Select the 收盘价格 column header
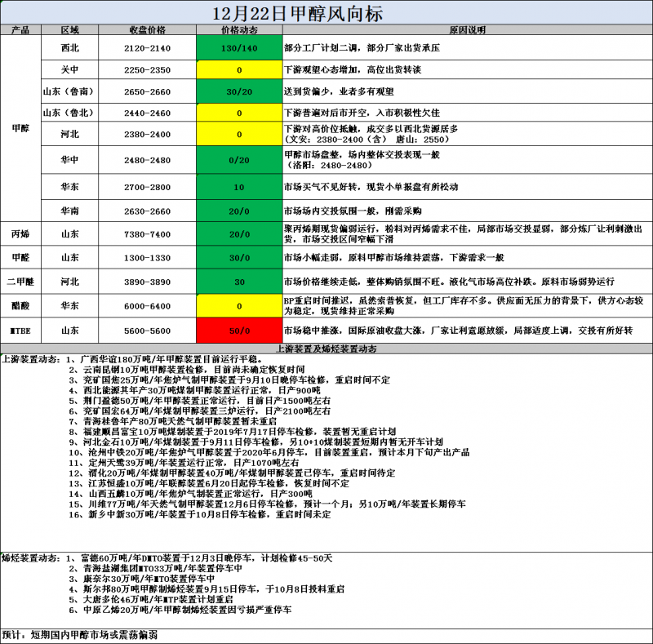653x644 pixels. pyautogui.click(x=147, y=29)
